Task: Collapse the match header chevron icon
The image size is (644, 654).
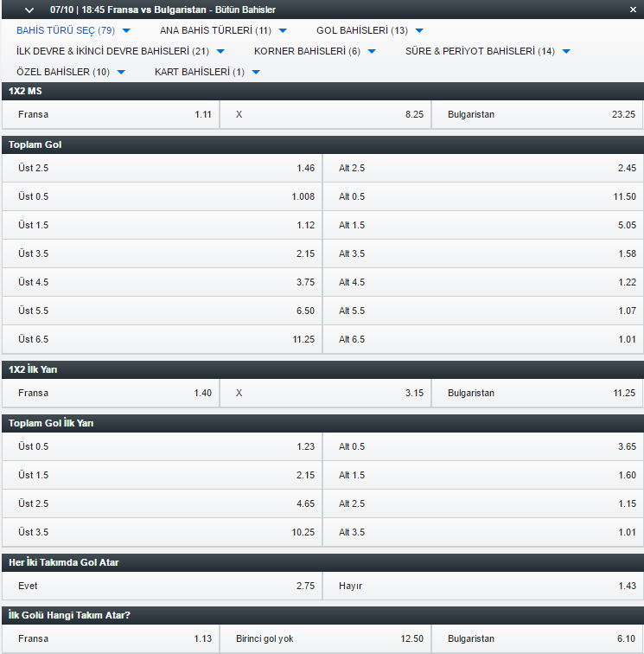Action: pos(30,10)
